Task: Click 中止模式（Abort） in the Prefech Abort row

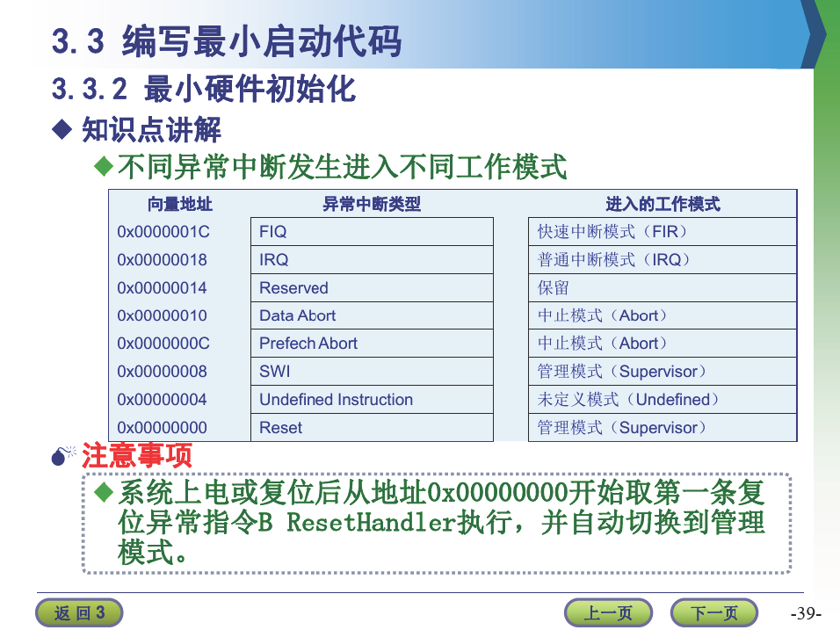Action: pyautogui.click(x=663, y=344)
